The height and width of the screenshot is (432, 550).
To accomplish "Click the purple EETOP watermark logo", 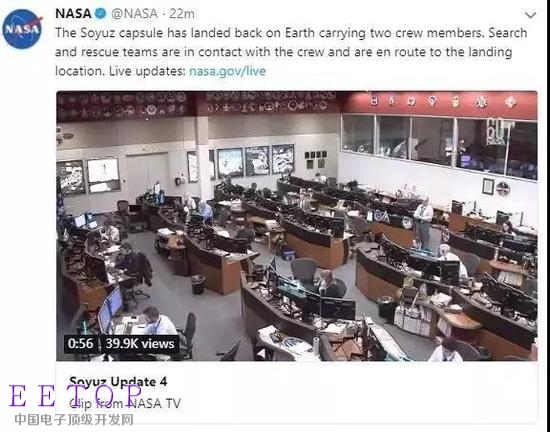I will click(x=75, y=396).
